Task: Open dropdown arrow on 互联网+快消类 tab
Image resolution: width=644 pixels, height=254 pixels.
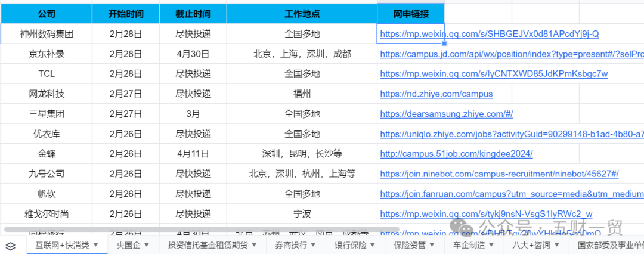Action: tap(95, 245)
